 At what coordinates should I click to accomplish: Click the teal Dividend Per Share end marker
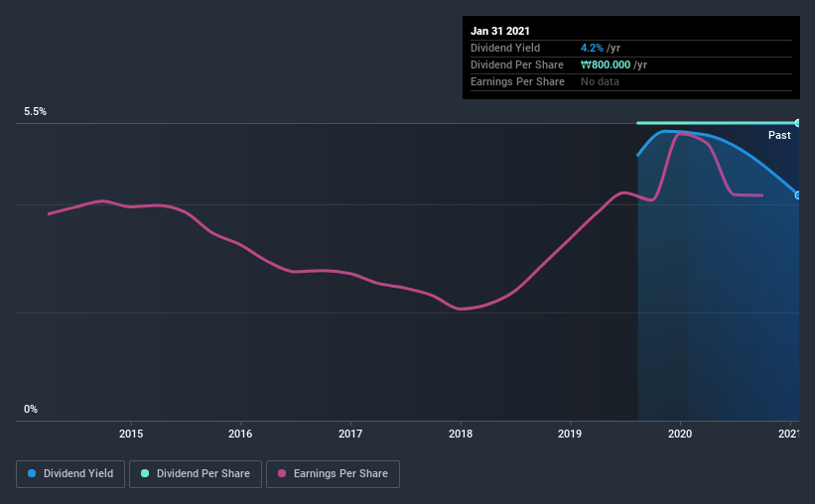(797, 123)
